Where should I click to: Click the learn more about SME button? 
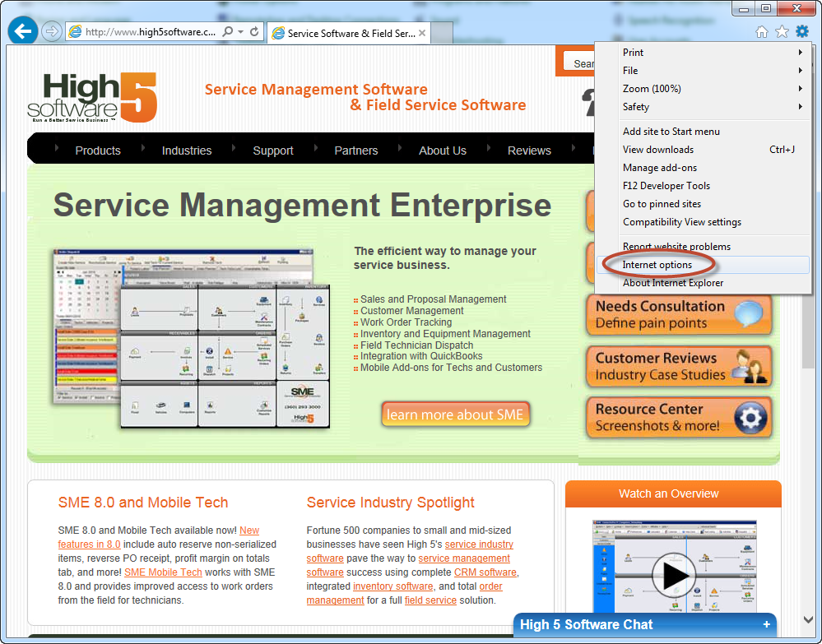pos(455,414)
